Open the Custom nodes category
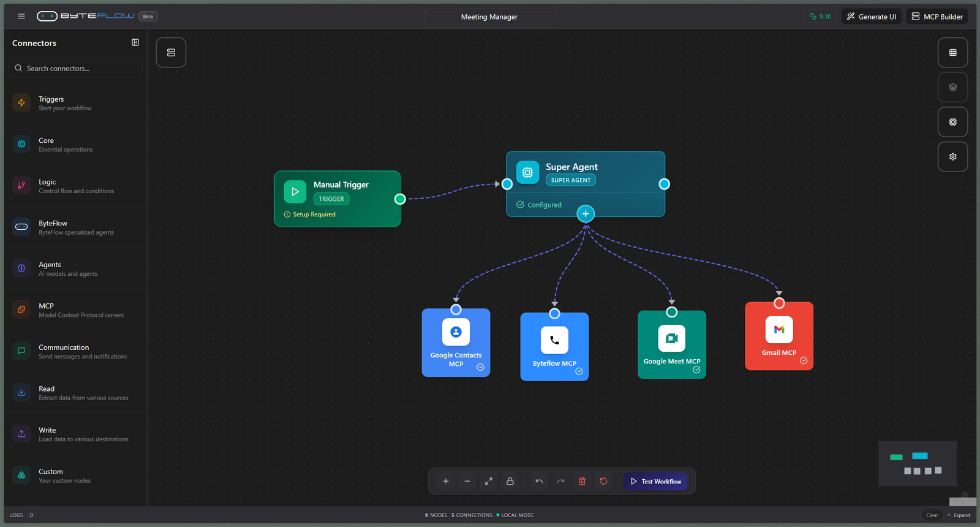This screenshot has height=527, width=980. tap(75, 476)
